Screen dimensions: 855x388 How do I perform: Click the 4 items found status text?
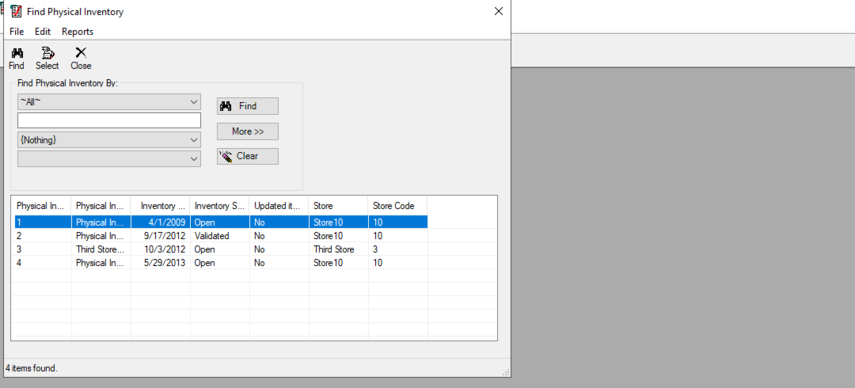coord(31,368)
